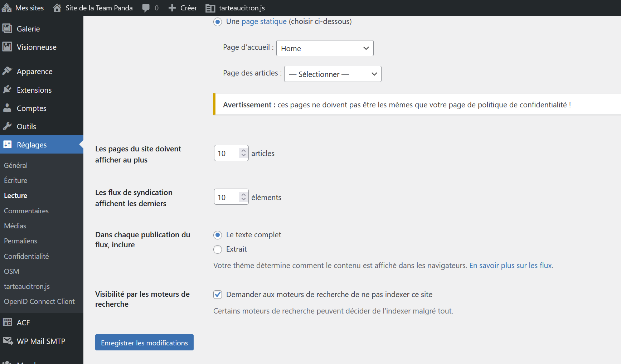621x364 pixels.
Task: Open the Galerie menu label
Action: point(28,29)
